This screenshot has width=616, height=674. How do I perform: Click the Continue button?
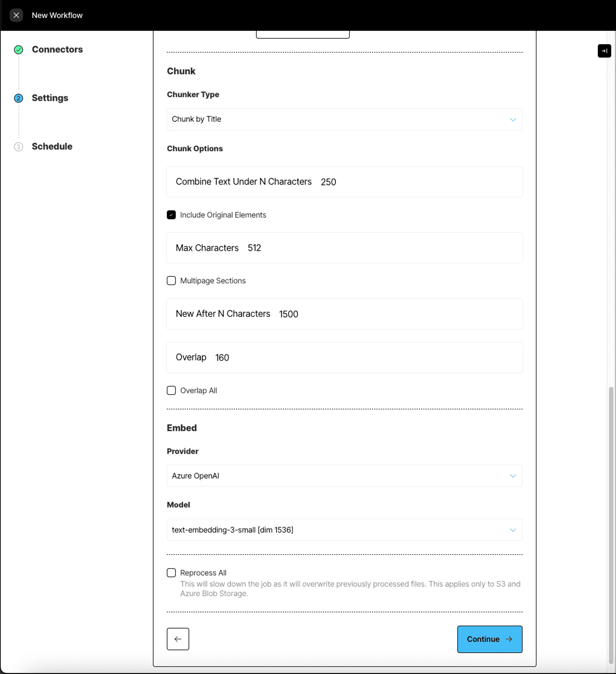(x=490, y=639)
